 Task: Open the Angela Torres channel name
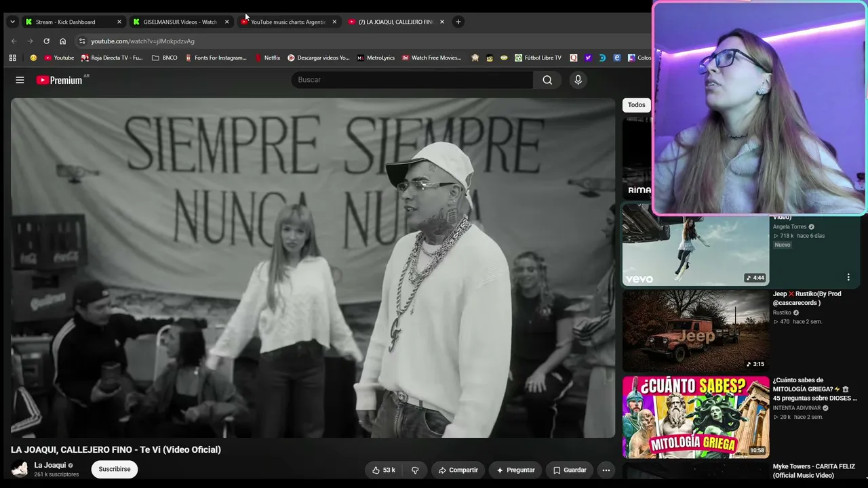click(789, 227)
